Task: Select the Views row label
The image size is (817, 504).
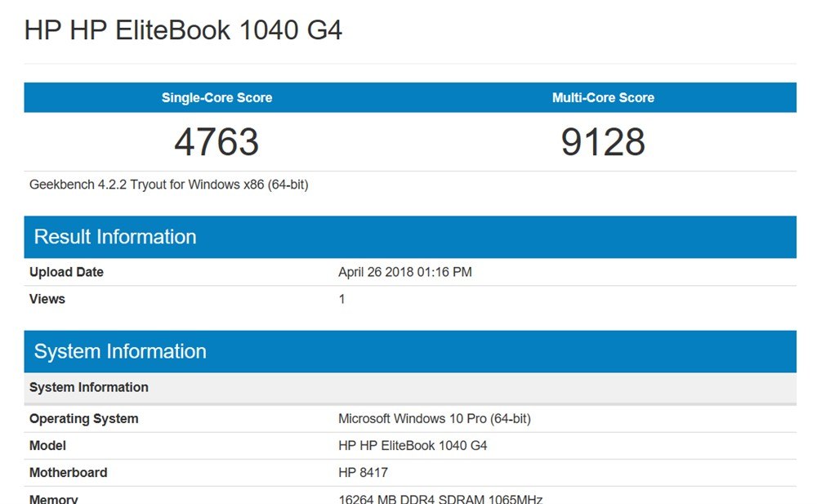Action: point(47,299)
